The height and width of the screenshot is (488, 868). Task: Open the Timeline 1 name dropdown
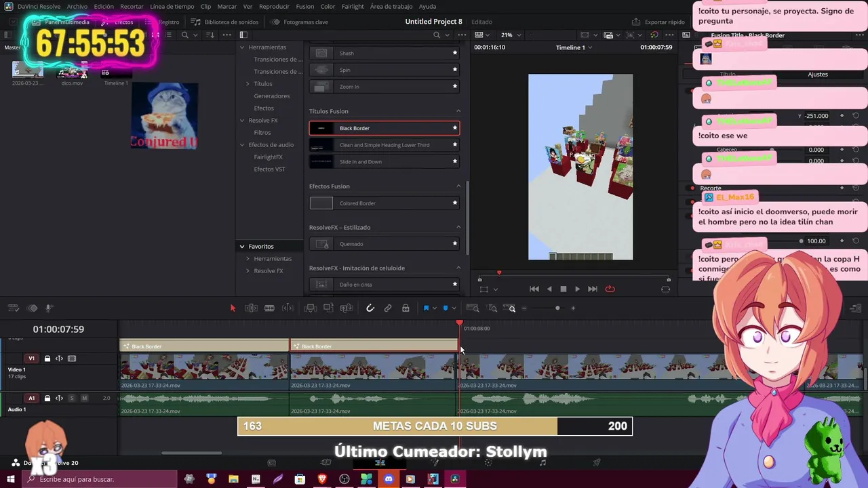(x=574, y=47)
